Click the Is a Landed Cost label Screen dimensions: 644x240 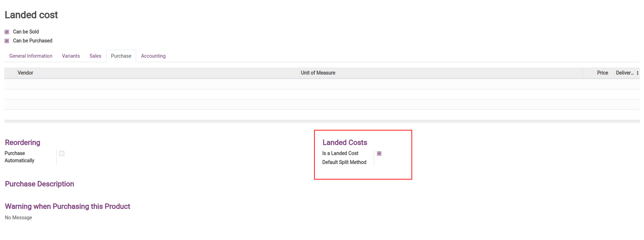click(340, 153)
